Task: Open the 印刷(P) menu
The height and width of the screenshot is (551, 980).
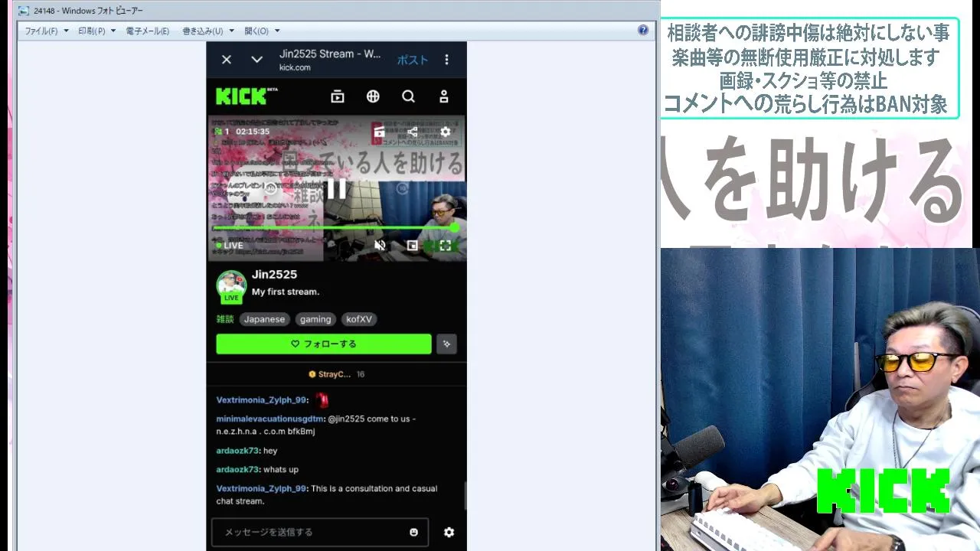Action: (x=92, y=31)
